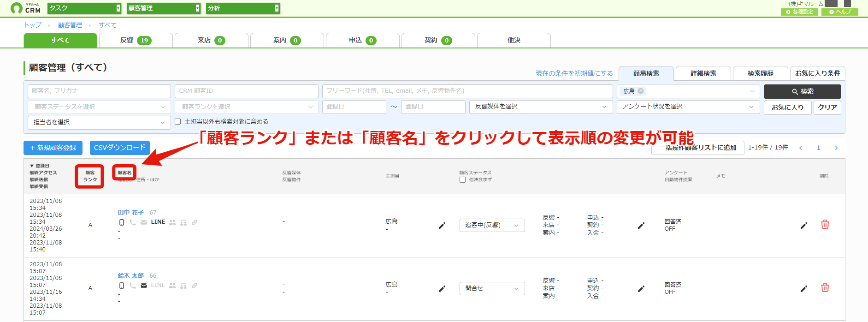Open 反響媒体を選択 dropdown
868x322 pixels.
(x=541, y=107)
